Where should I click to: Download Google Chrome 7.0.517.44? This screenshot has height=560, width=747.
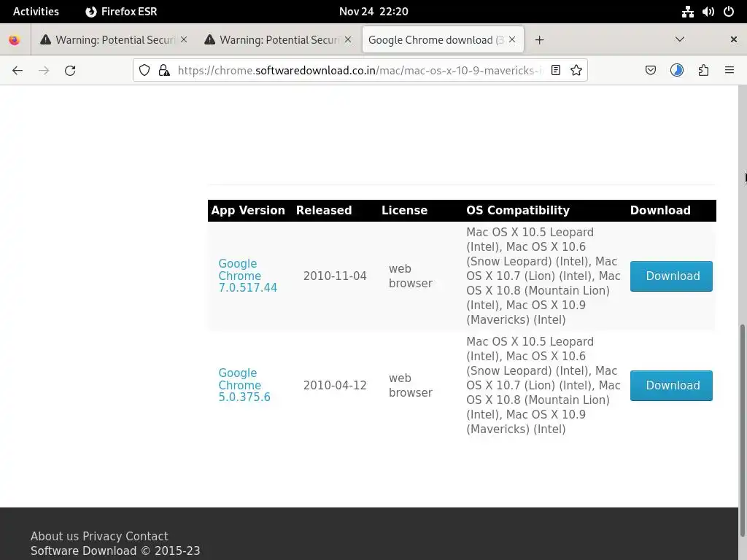(x=671, y=276)
